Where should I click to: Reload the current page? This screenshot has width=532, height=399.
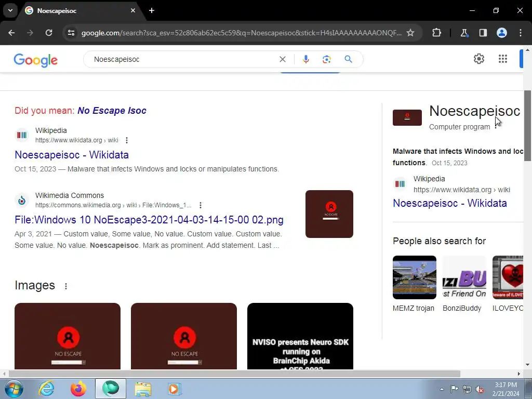(x=49, y=33)
